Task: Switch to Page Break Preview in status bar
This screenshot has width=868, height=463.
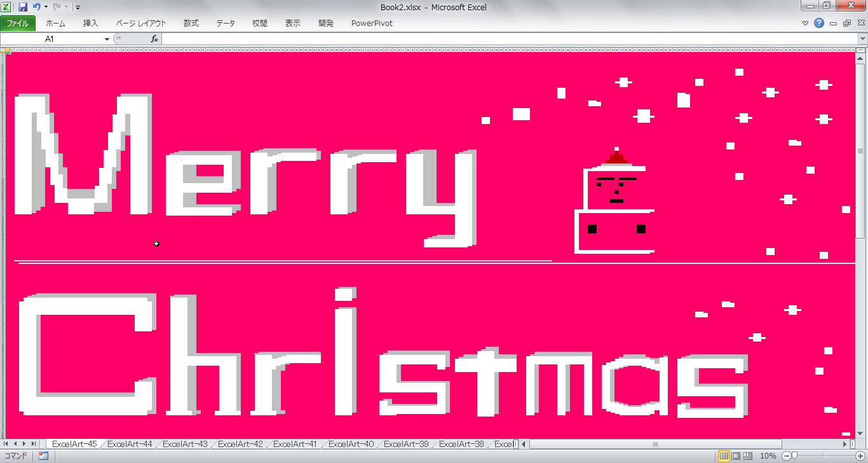Action: click(x=748, y=456)
